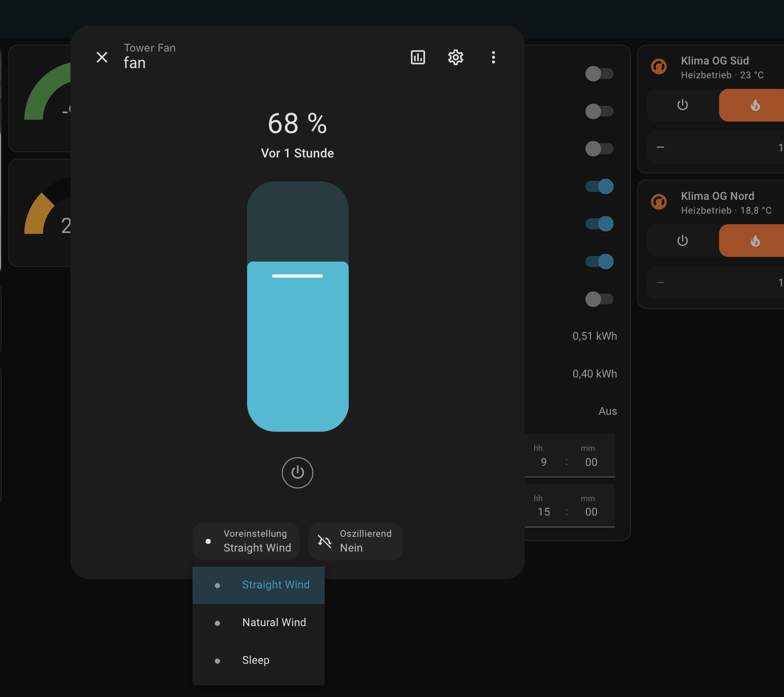Disable the fourth toggle switch

coord(599,186)
